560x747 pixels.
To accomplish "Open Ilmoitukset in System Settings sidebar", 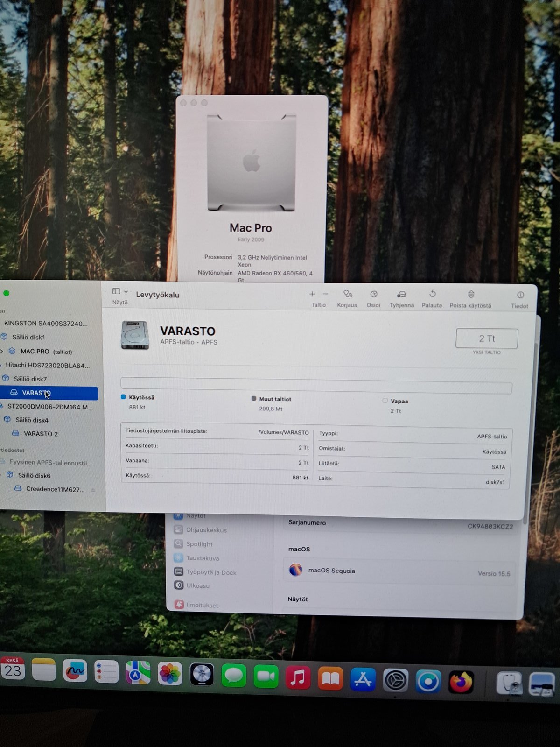I will [196, 605].
